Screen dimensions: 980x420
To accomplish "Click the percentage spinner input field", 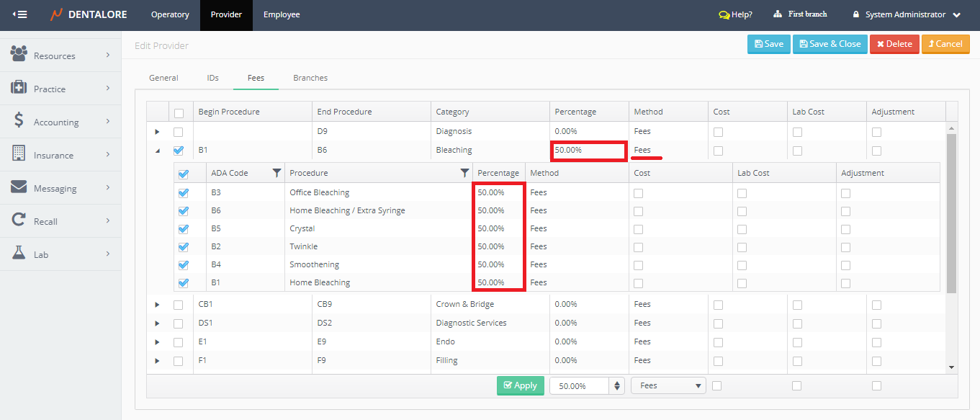I will coord(579,385).
